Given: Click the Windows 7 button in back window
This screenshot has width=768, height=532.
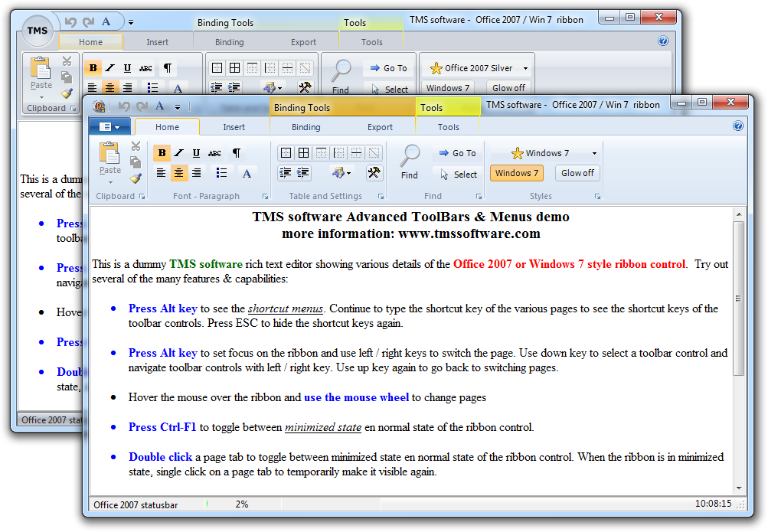Looking at the screenshot, I should [448, 88].
